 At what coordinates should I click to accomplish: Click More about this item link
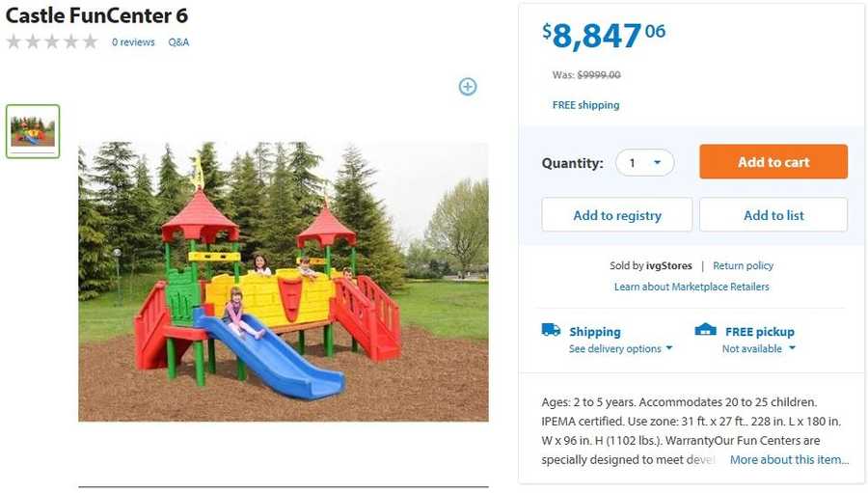click(789, 460)
